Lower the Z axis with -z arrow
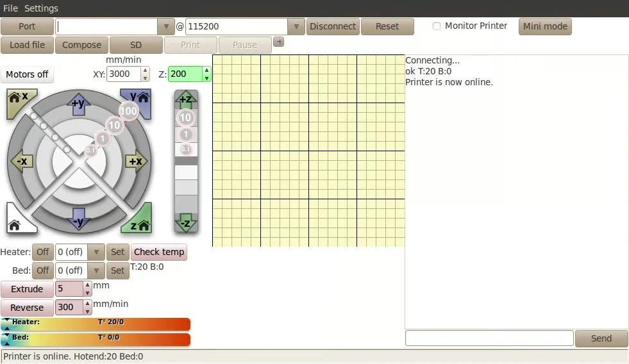 185,222
